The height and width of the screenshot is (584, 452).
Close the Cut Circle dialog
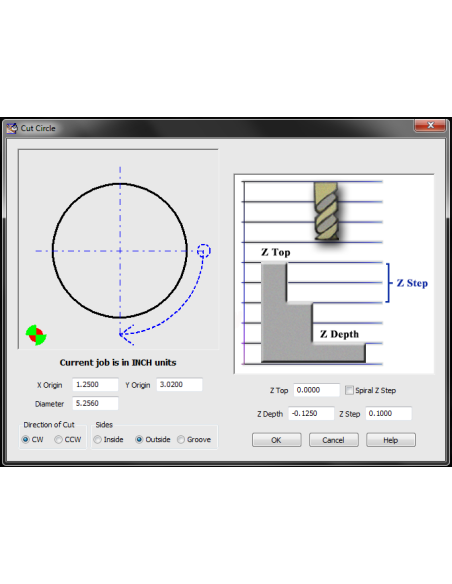click(x=430, y=126)
